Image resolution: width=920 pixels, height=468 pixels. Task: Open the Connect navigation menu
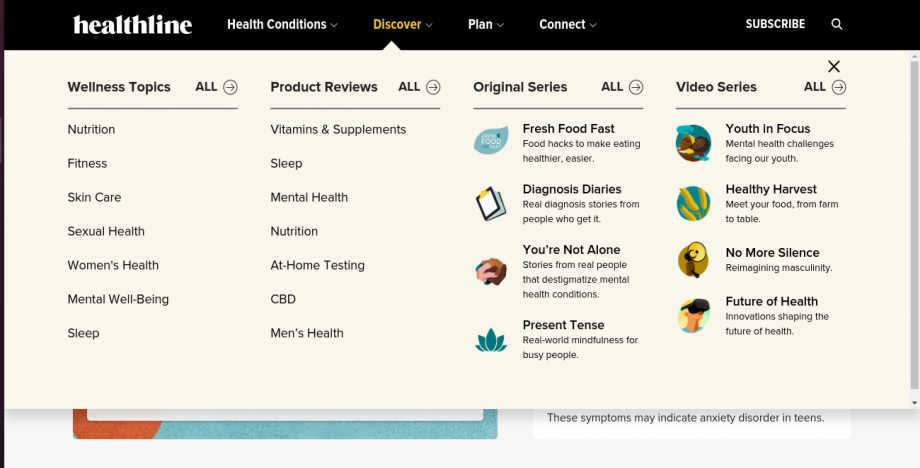pyautogui.click(x=567, y=24)
